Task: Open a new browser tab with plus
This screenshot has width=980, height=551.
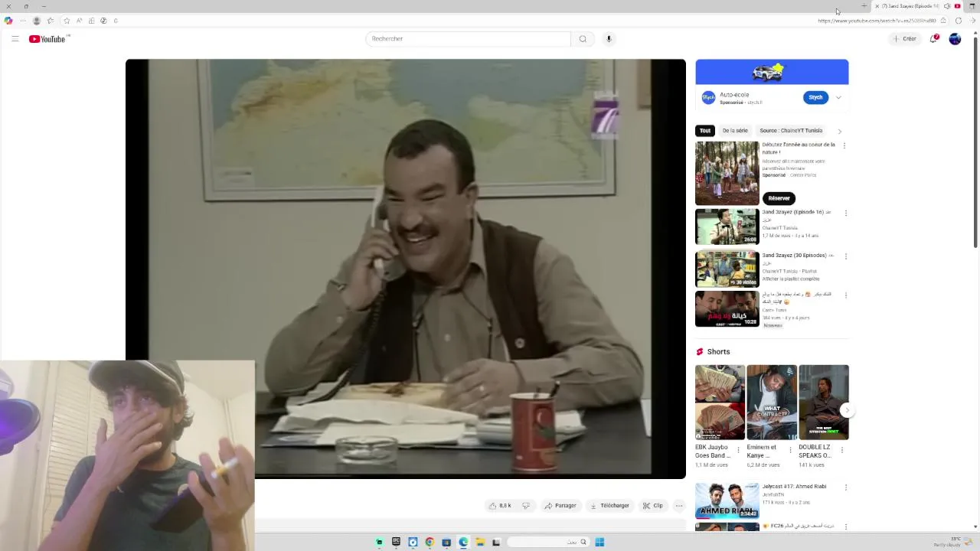Action: [864, 6]
